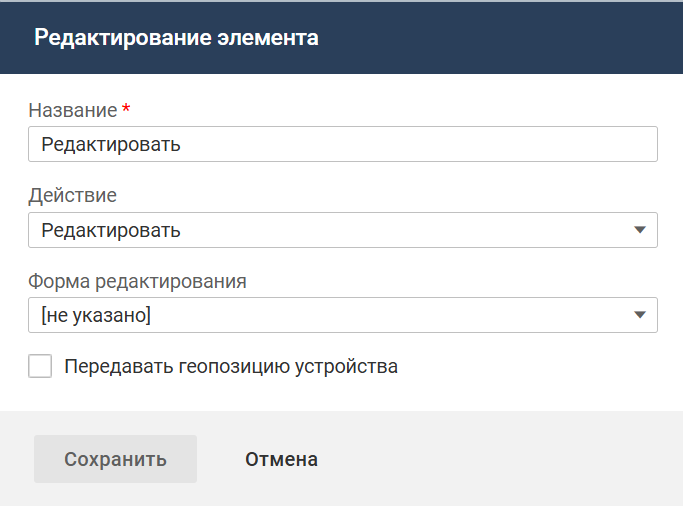Click the arrow icon of Форма редактирования
Image resolution: width=683 pixels, height=506 pixels.
(640, 315)
